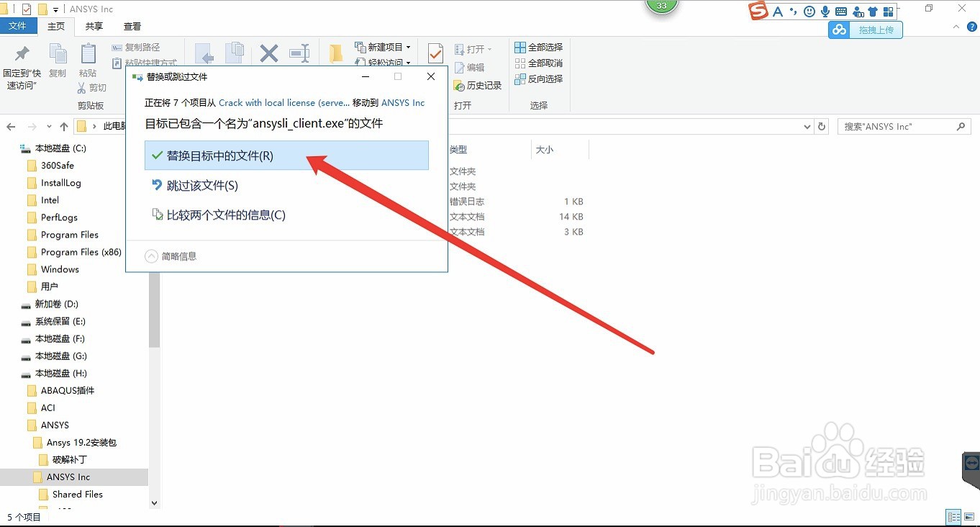Select the Shared Files folder in tree
This screenshot has height=527, width=980.
coord(78,494)
